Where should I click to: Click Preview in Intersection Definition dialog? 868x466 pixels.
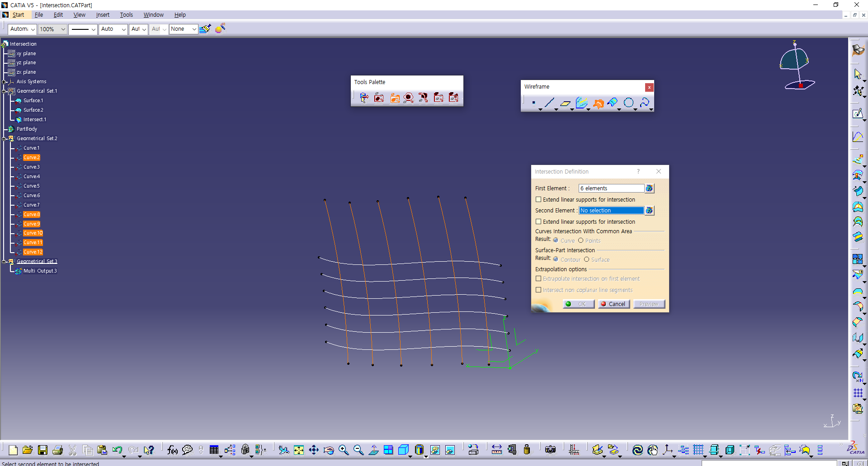tap(649, 304)
